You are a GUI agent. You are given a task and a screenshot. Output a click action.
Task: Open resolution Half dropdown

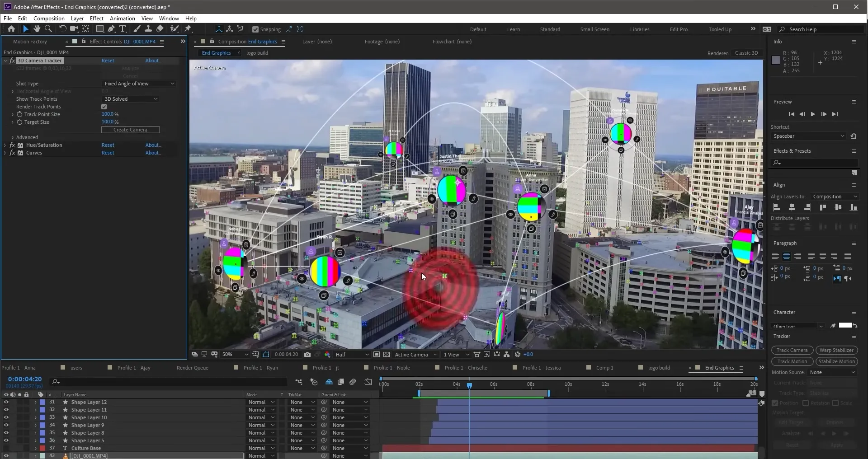click(352, 355)
